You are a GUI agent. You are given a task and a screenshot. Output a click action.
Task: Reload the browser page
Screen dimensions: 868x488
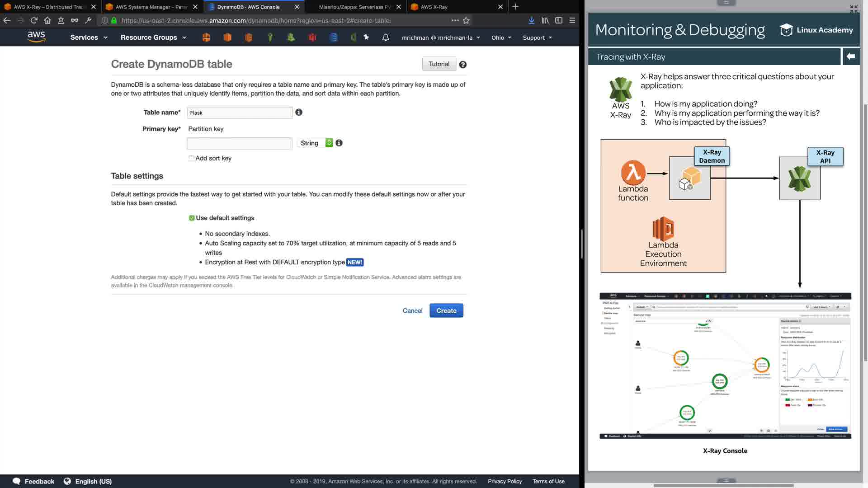click(x=34, y=20)
